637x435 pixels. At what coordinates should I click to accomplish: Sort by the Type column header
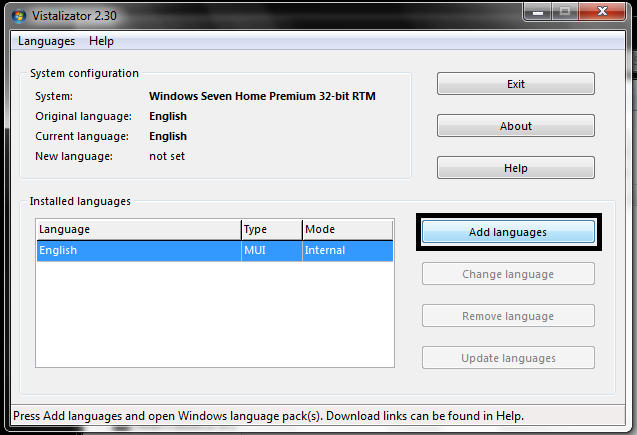[272, 229]
